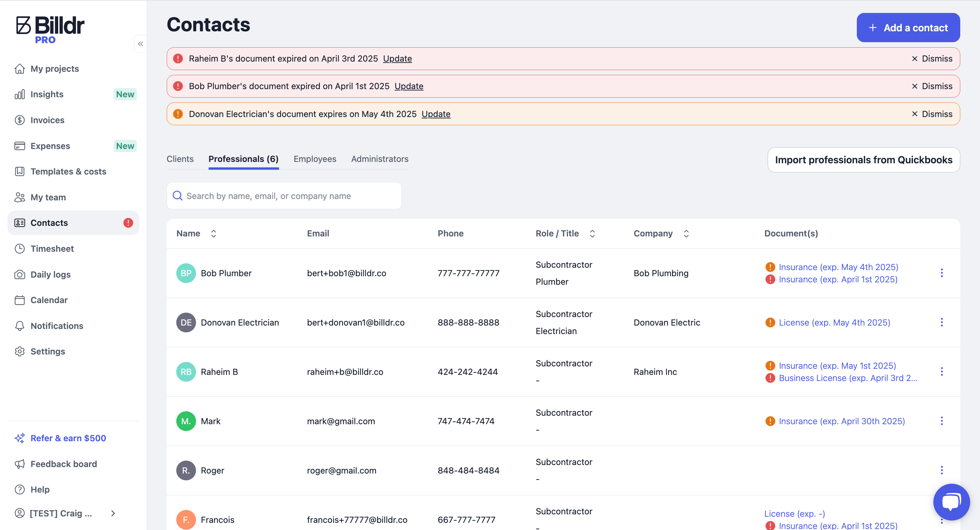980x530 pixels.
Task: Expand the [TEST] Craig account menu chevron
Action: (x=113, y=513)
